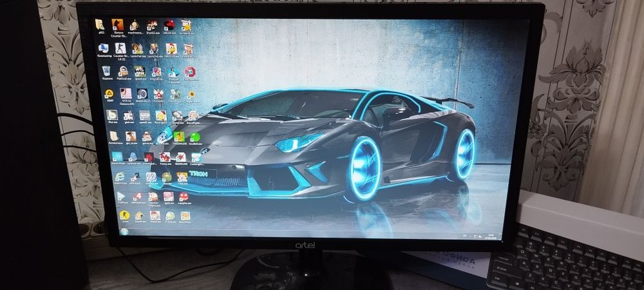644x290 pixels.
Task: Launch the red icon beside Shank2.exe
Action: [x=169, y=24]
